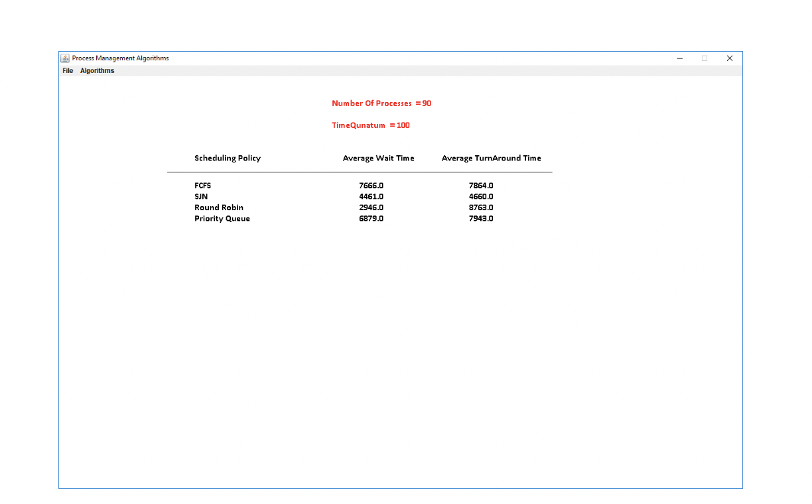
Task: Select the FCFS policy row label
Action: coord(202,186)
